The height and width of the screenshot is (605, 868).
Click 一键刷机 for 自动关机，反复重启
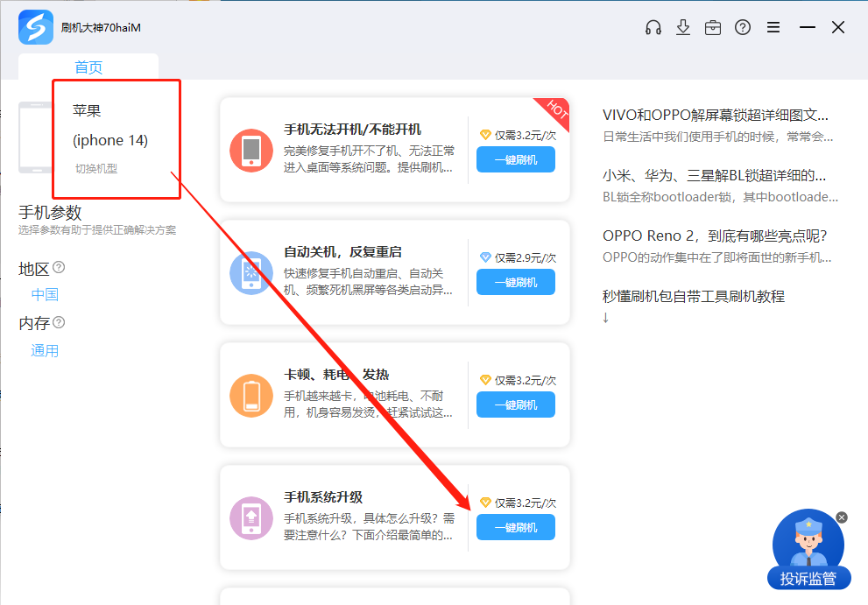click(x=516, y=282)
